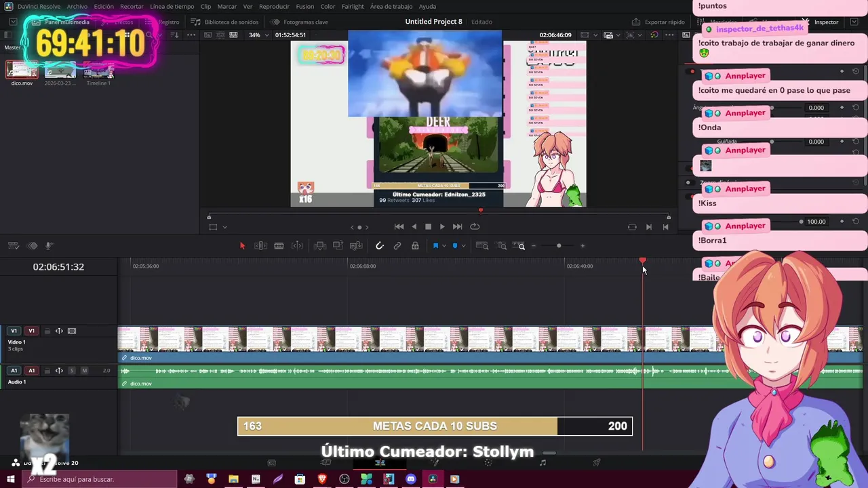The height and width of the screenshot is (488, 868).
Task: Toggle timeline Snapping magnet icon
Action: (380, 246)
